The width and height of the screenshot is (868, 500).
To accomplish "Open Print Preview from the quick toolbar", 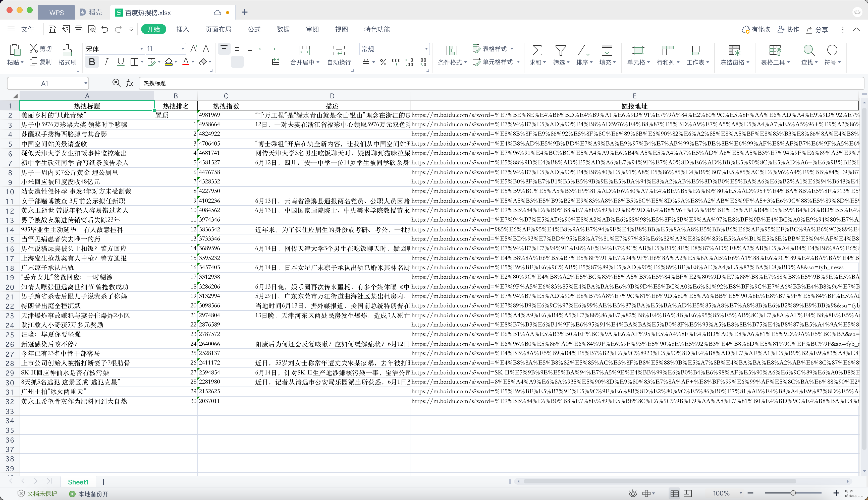I will [92, 29].
